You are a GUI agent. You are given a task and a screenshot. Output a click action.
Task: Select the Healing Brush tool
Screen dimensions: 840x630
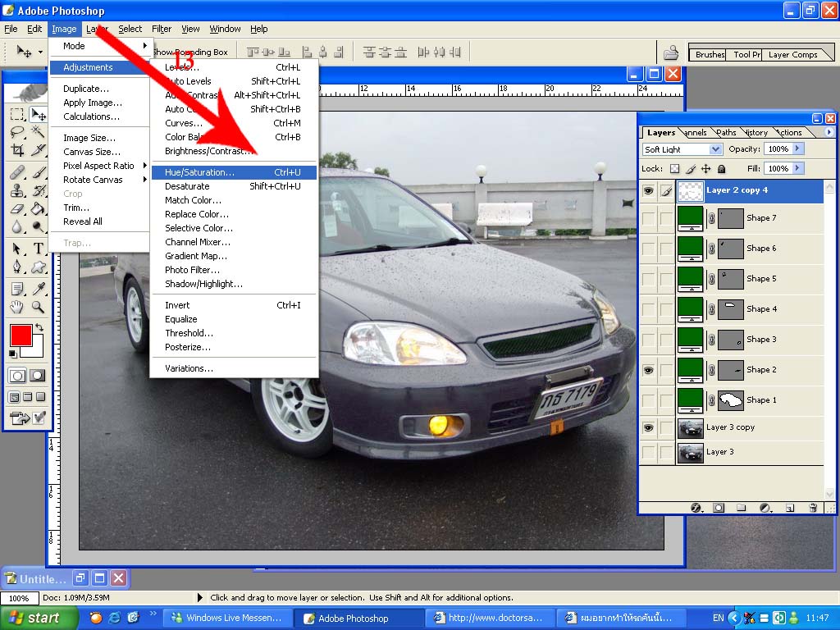coord(18,172)
